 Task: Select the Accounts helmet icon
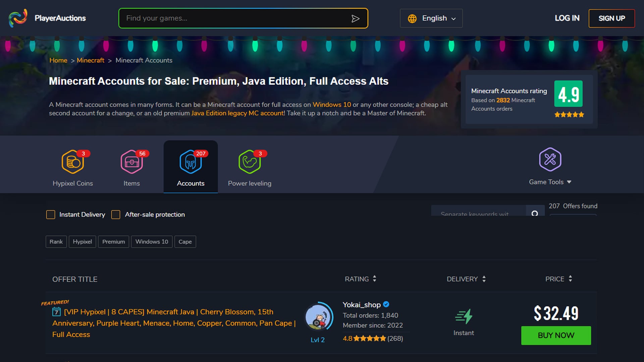tap(191, 162)
